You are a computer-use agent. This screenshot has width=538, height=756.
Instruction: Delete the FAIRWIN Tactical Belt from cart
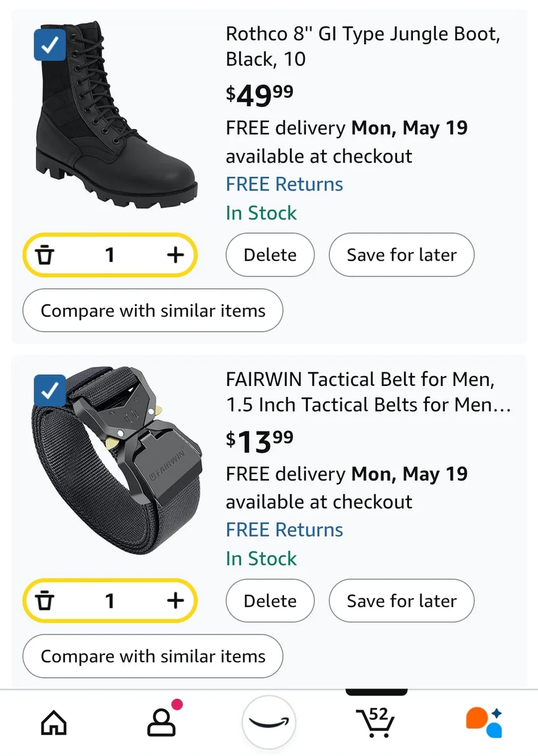(270, 601)
